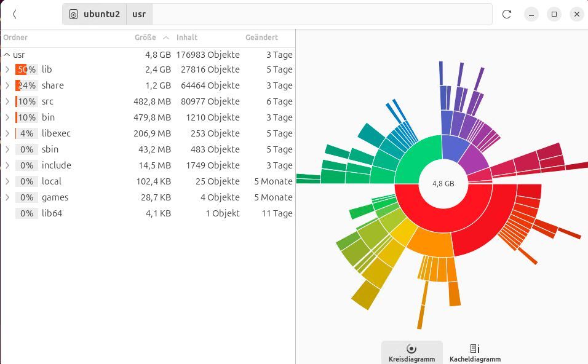Select the 5 Monate date for local
588x364 pixels.
pyautogui.click(x=273, y=181)
